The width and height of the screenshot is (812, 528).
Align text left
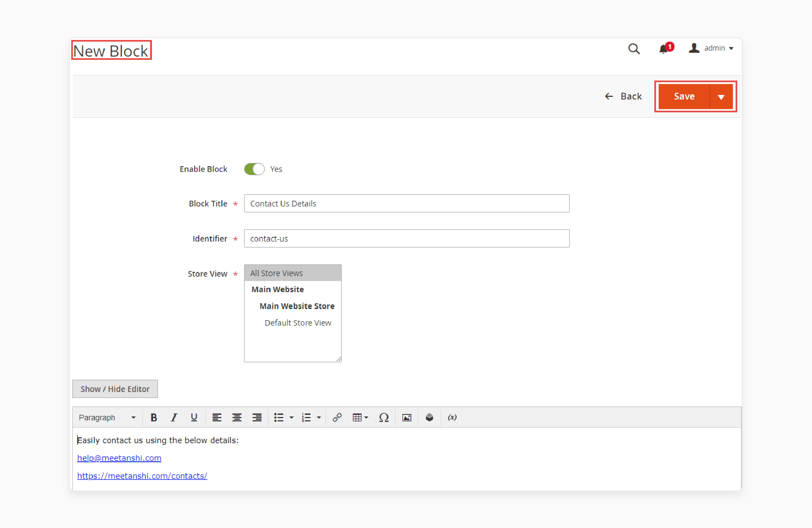pyautogui.click(x=217, y=417)
